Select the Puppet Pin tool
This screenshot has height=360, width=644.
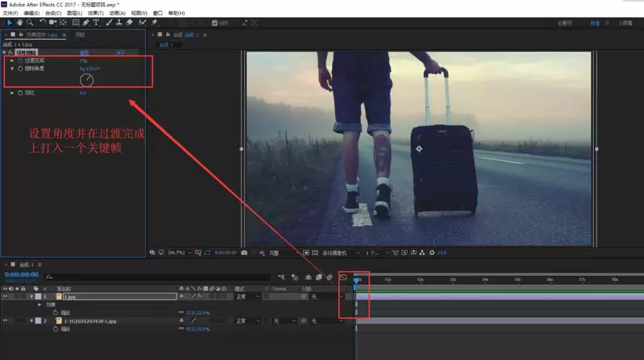tap(155, 23)
